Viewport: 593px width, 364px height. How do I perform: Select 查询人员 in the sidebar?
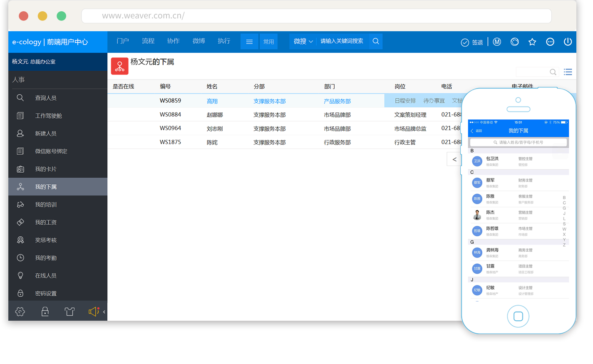(46, 98)
